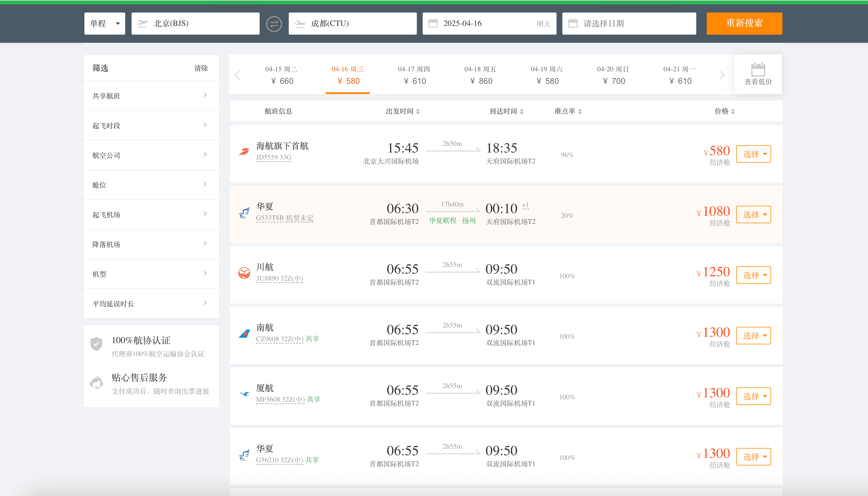The height and width of the screenshot is (496, 868).
Task: Expand the 起飞时段 filter
Action: coord(151,125)
